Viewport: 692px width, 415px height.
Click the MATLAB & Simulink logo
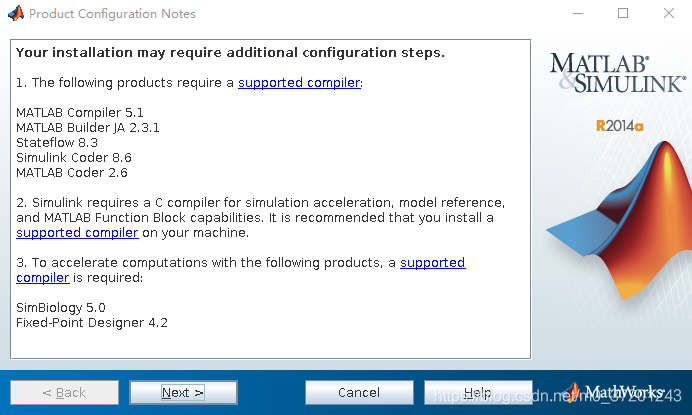(614, 73)
